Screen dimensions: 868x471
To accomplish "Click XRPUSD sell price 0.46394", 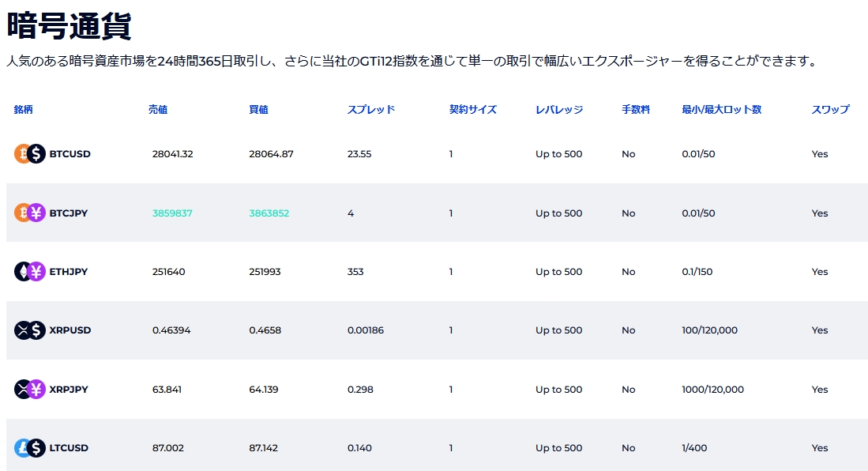I will tap(171, 330).
